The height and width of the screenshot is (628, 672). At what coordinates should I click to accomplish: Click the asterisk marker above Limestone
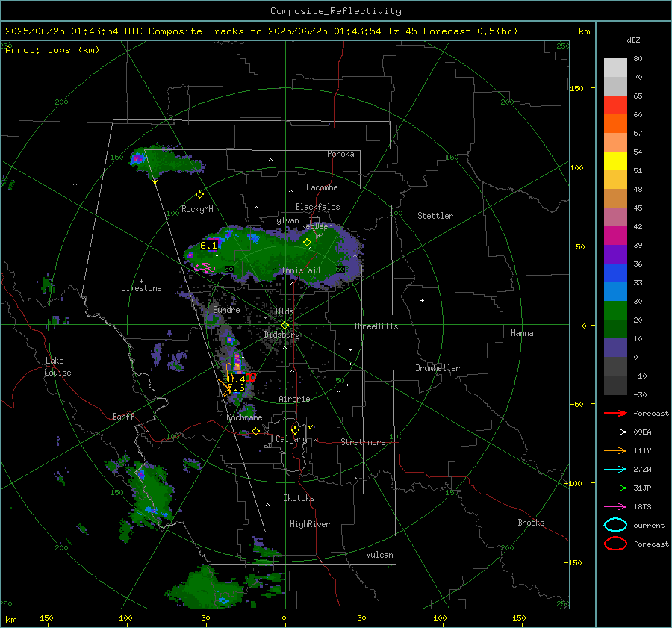[x=141, y=282]
